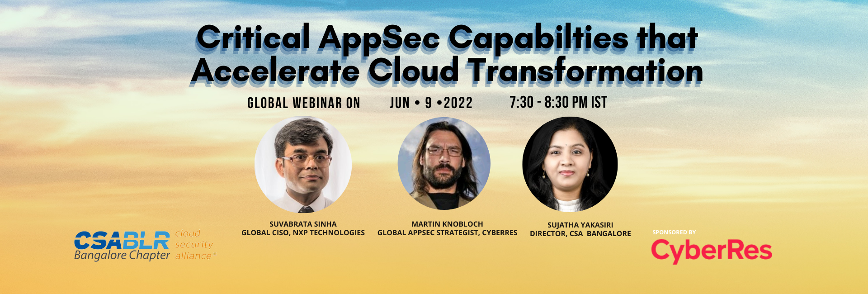Select Sujatha Yakasiri's portrait photo
868x294 pixels.
pos(570,164)
